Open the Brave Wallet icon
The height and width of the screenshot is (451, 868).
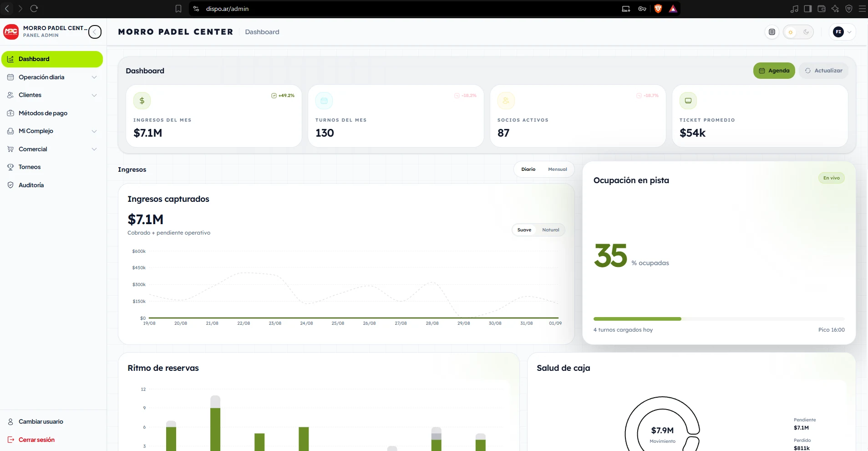click(x=822, y=9)
